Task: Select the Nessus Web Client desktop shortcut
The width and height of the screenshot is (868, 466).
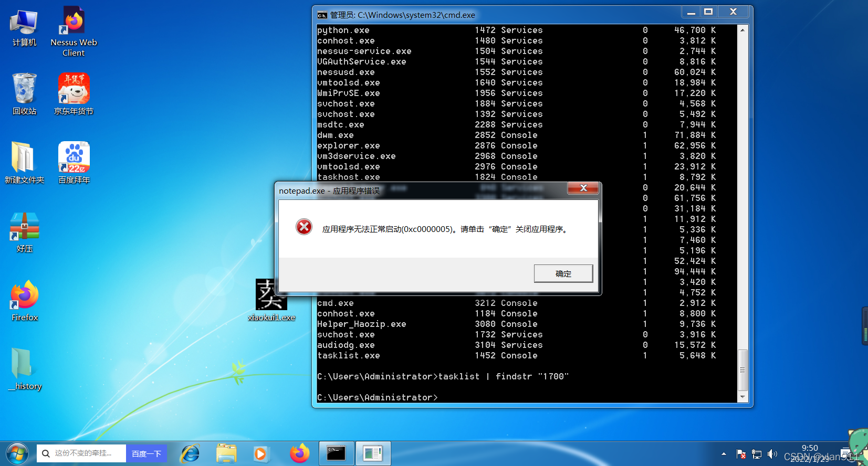Action: pyautogui.click(x=74, y=31)
